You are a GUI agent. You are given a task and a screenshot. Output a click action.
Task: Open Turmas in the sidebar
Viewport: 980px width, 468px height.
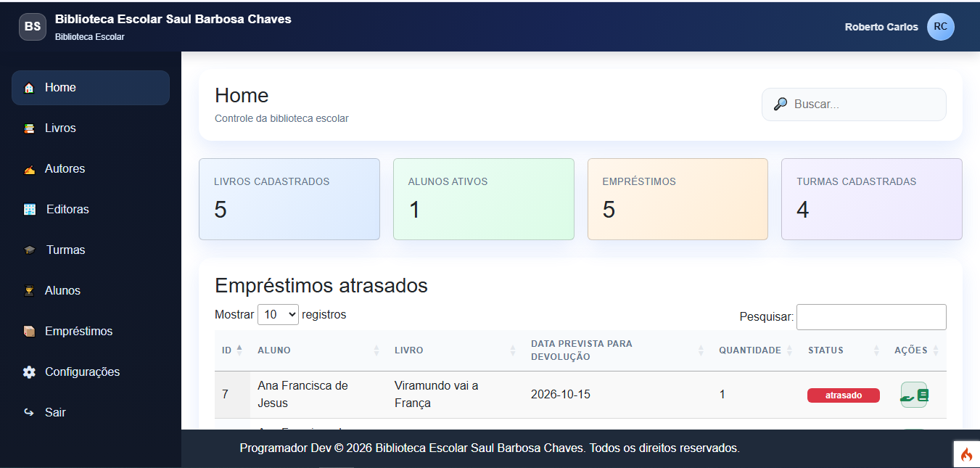click(x=91, y=250)
